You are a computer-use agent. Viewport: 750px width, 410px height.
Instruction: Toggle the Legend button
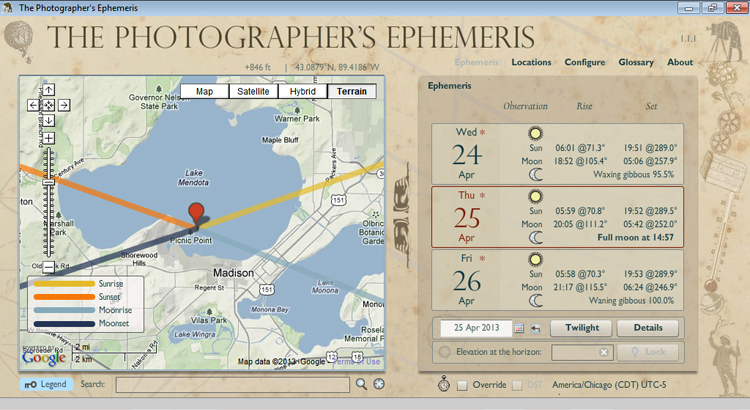click(46, 384)
